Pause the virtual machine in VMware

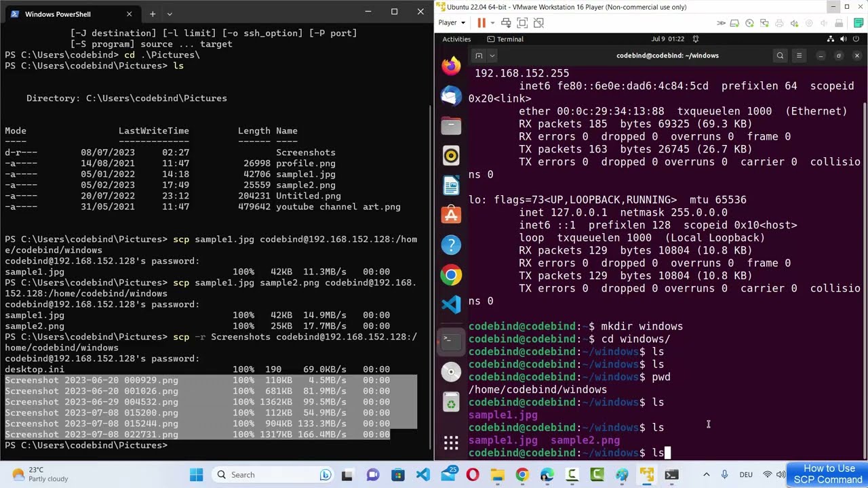(x=481, y=22)
